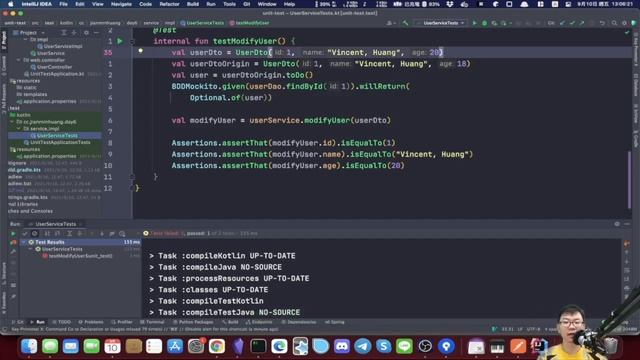Click the yellow intention bulb in the gutter
Image resolution: width=640 pixels, height=360 pixels.
point(140,51)
